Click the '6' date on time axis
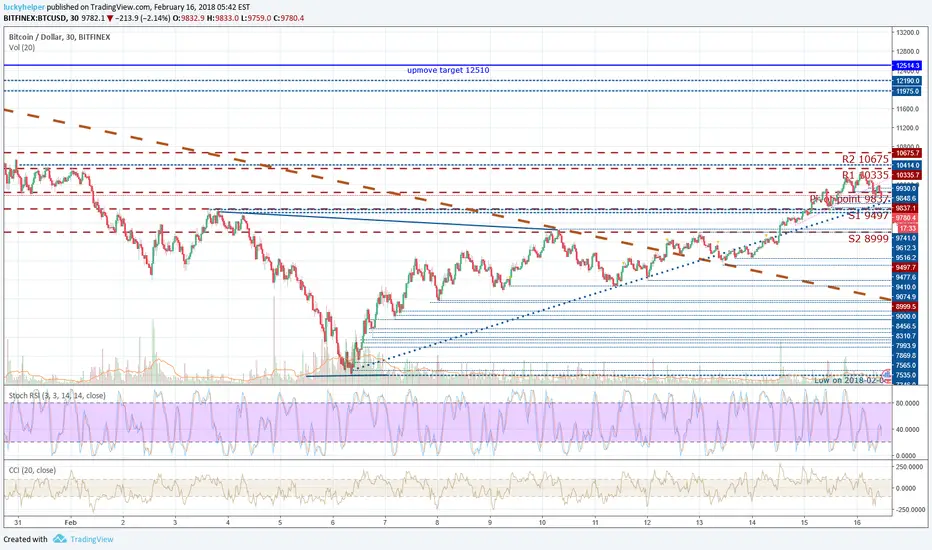 pos(333,523)
